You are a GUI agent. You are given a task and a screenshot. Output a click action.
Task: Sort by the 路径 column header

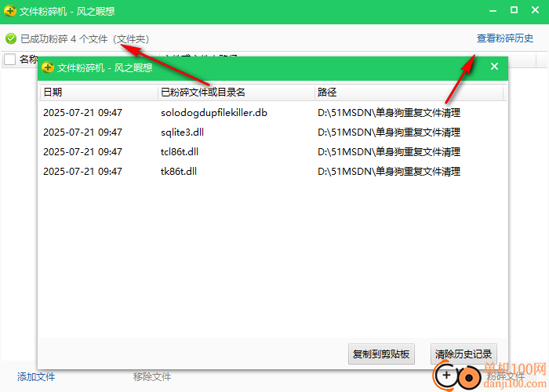coord(409,92)
